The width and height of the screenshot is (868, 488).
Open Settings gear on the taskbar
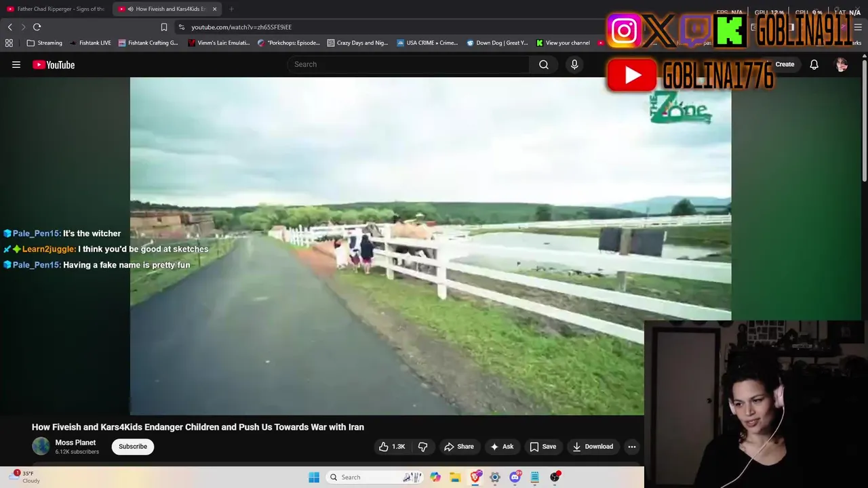coord(495,477)
